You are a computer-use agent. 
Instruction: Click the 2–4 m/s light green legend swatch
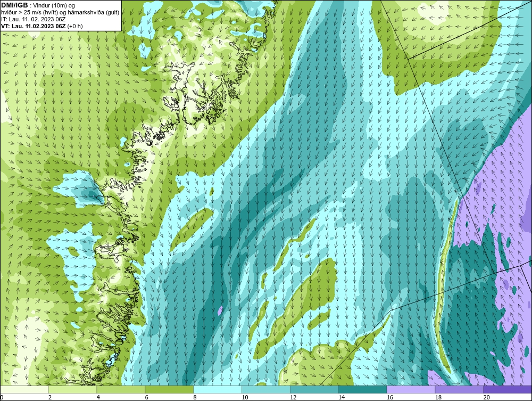click(x=72, y=389)
